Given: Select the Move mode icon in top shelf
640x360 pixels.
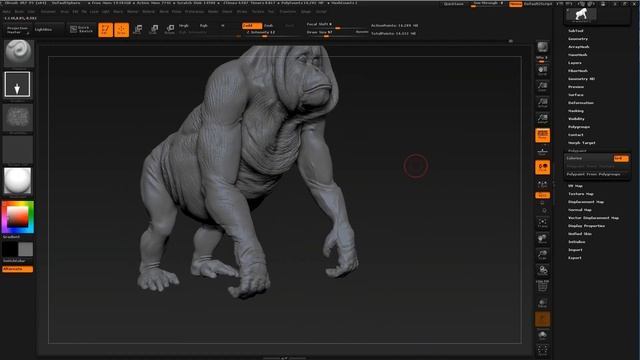Looking at the screenshot, I should coord(138,29).
